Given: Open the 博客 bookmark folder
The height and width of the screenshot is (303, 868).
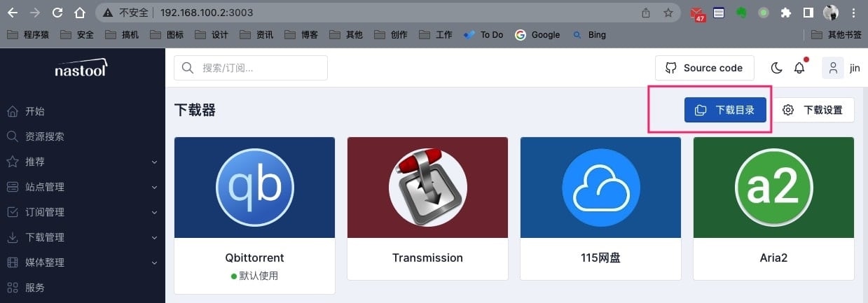Looking at the screenshot, I should coord(301,34).
